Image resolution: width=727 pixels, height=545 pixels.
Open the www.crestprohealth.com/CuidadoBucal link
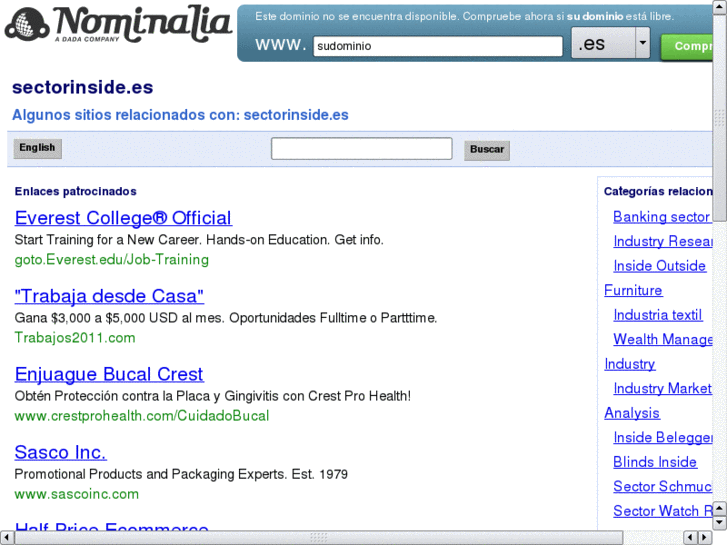pyautogui.click(x=142, y=416)
